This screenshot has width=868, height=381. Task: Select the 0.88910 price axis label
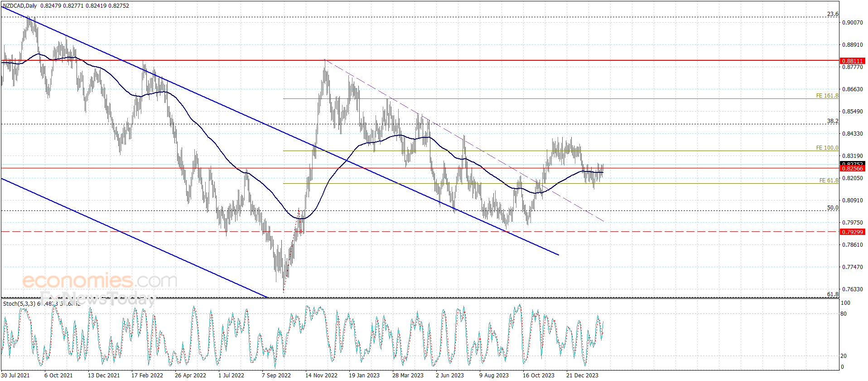click(x=852, y=45)
